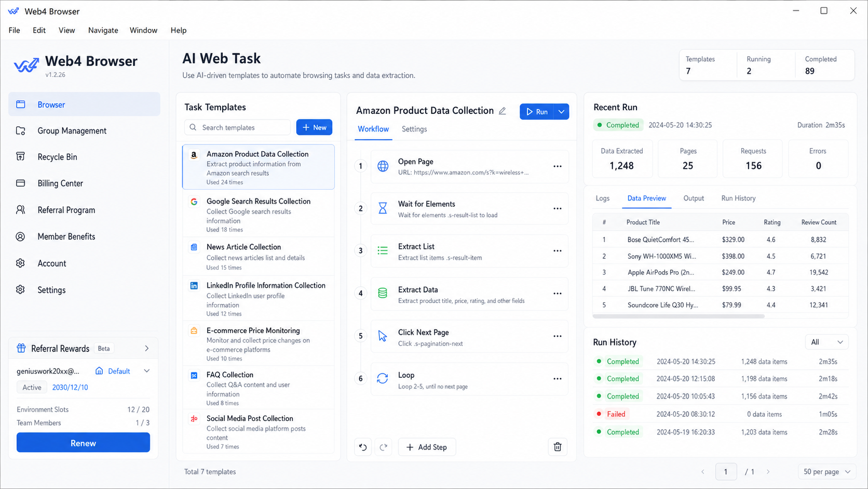Screen dimensions: 868x489
Task: Click the Social Media Post Collection icon
Action: (194, 419)
